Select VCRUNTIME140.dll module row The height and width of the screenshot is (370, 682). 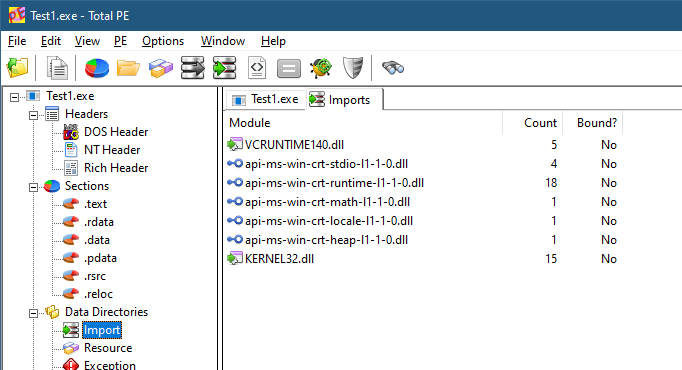pyautogui.click(x=423, y=145)
